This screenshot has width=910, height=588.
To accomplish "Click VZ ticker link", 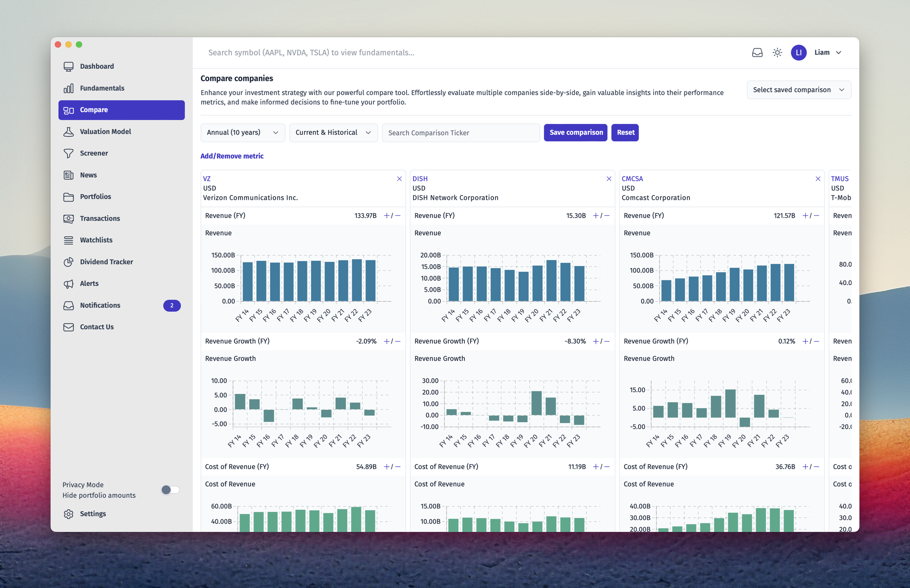I will pyautogui.click(x=207, y=179).
